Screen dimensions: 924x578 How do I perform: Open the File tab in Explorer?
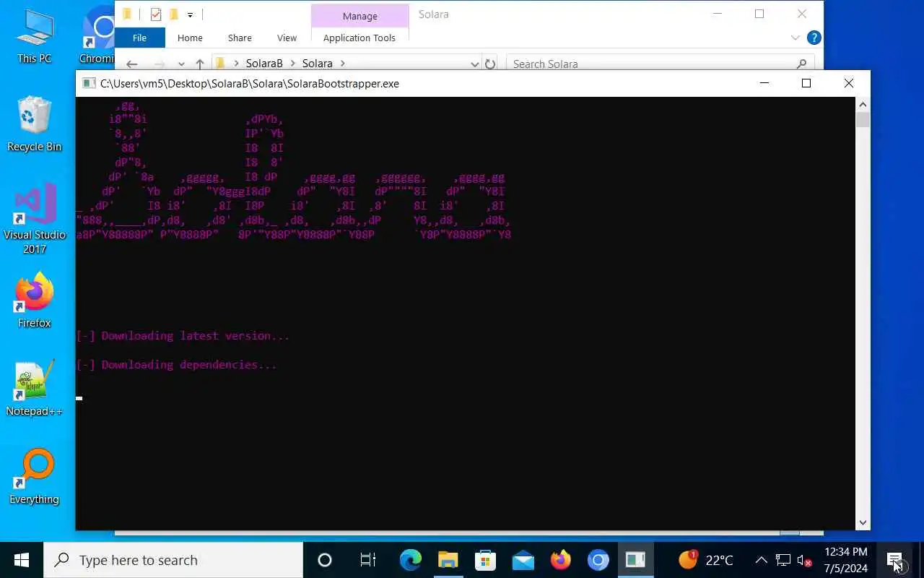(139, 38)
